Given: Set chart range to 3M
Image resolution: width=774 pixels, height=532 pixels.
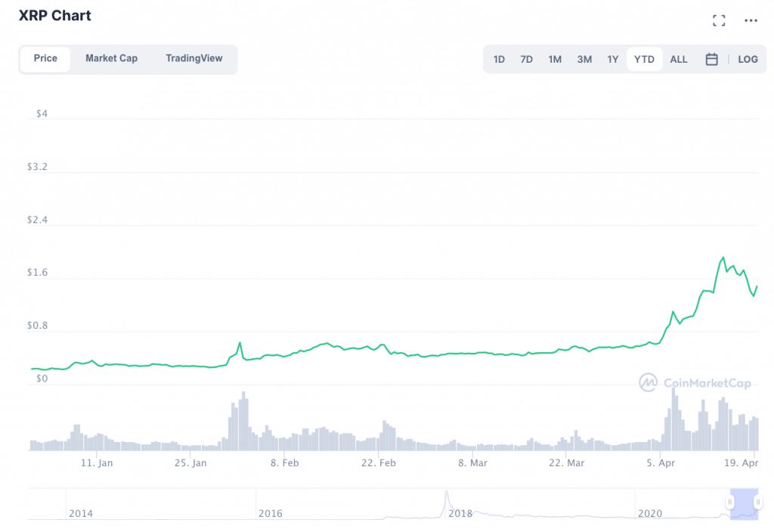Looking at the screenshot, I should 584,59.
